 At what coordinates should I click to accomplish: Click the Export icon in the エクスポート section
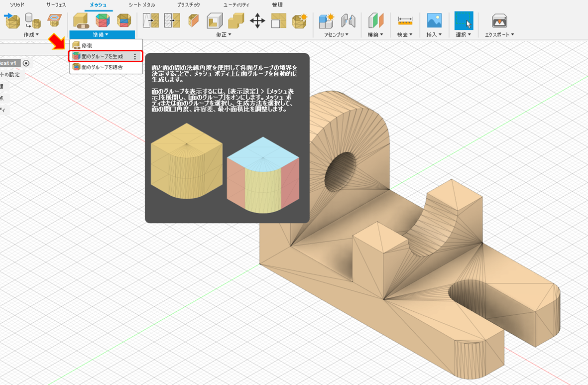click(x=499, y=21)
